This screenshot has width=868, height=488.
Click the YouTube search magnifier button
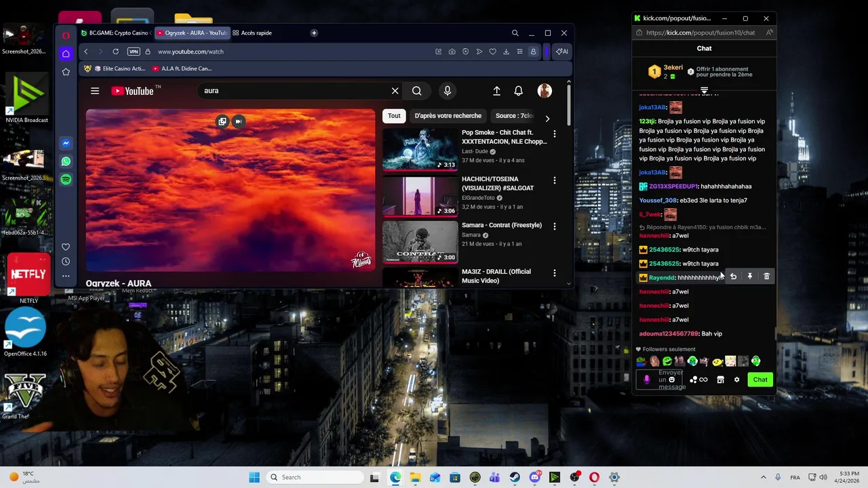416,91
